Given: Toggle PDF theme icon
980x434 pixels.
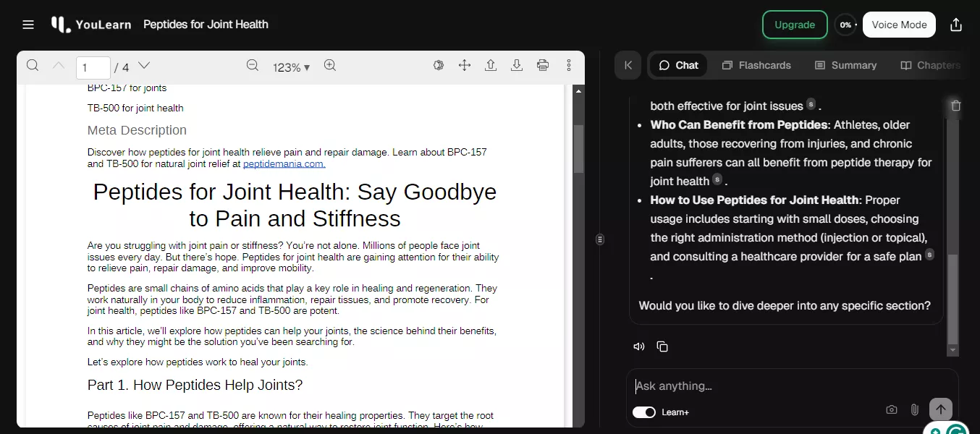Looking at the screenshot, I should tap(439, 66).
